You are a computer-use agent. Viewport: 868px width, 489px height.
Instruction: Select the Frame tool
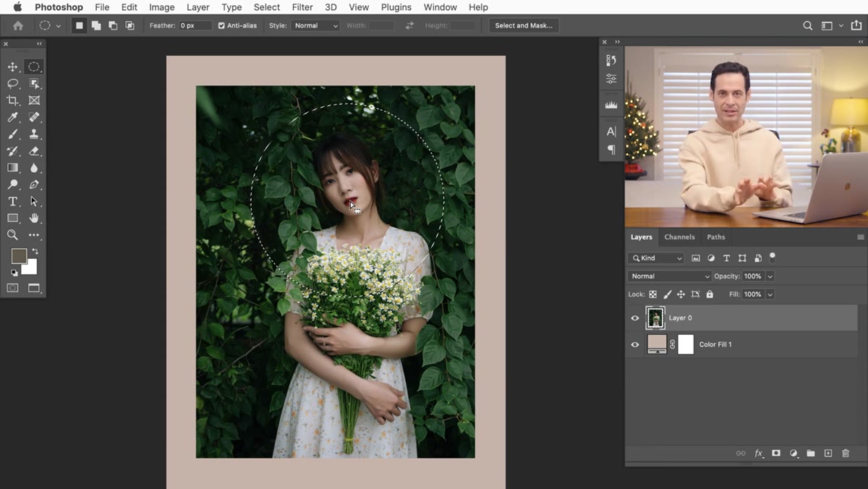click(x=34, y=101)
